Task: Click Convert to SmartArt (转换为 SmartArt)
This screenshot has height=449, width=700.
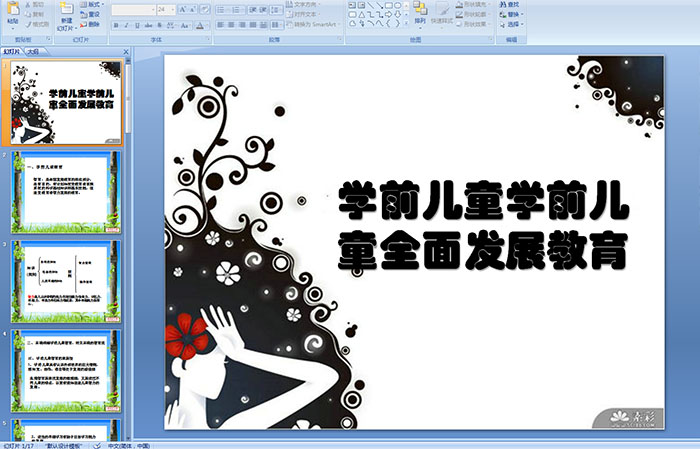Action: coord(313,25)
